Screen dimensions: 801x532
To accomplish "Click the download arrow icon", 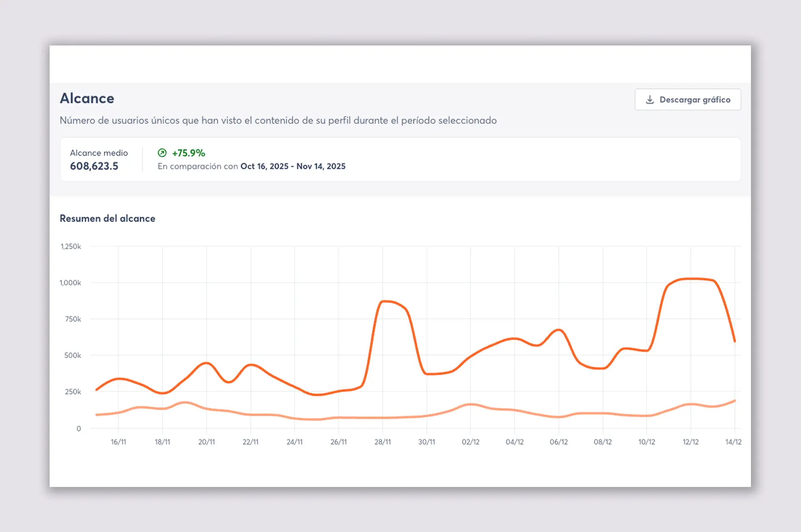I will 650,100.
